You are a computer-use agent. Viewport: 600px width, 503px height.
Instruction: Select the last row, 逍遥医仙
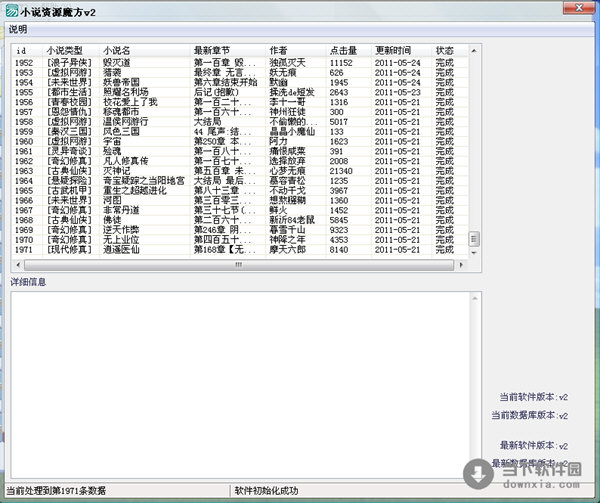pyautogui.click(x=120, y=249)
